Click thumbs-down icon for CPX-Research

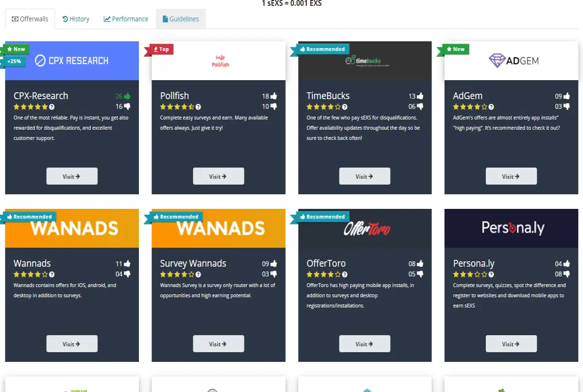pos(127,106)
